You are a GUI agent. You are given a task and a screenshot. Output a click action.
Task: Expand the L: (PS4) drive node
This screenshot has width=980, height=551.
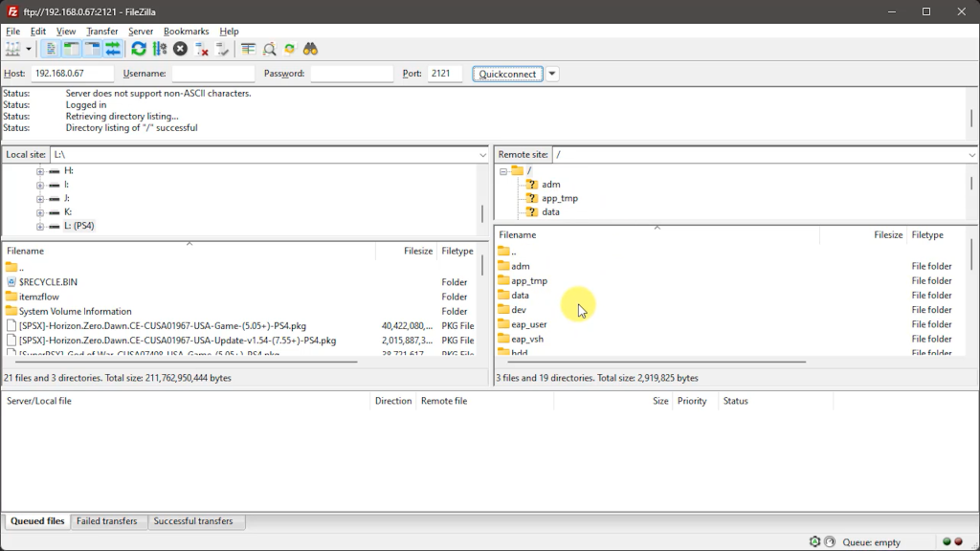pos(40,226)
